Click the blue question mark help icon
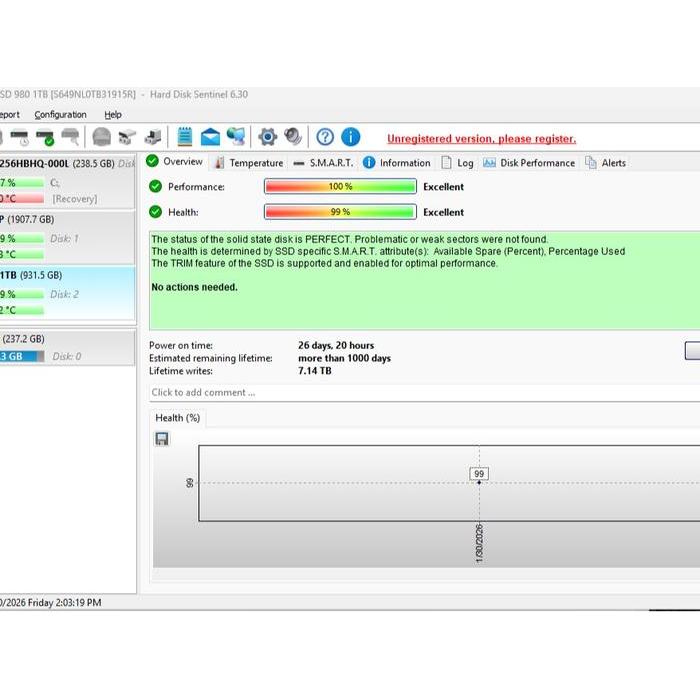This screenshot has height=700, width=700. (325, 137)
